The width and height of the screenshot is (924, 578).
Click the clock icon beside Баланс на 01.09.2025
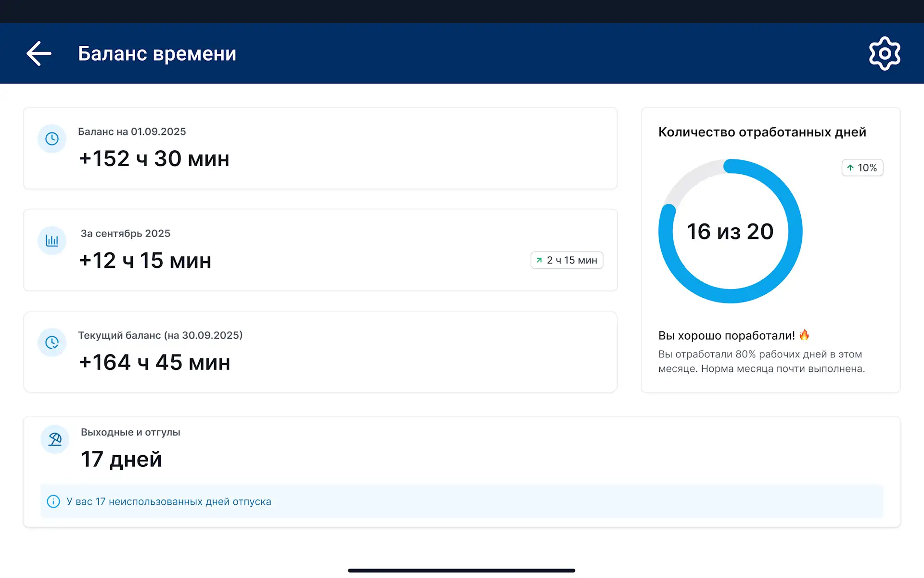[52, 139]
